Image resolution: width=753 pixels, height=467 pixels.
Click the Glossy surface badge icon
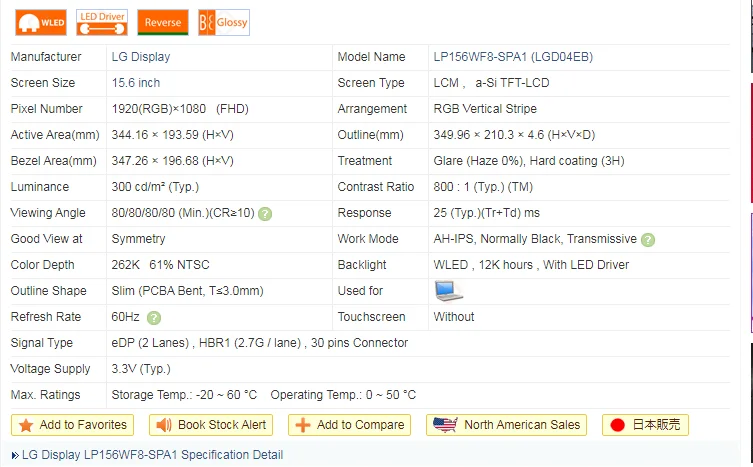point(224,23)
